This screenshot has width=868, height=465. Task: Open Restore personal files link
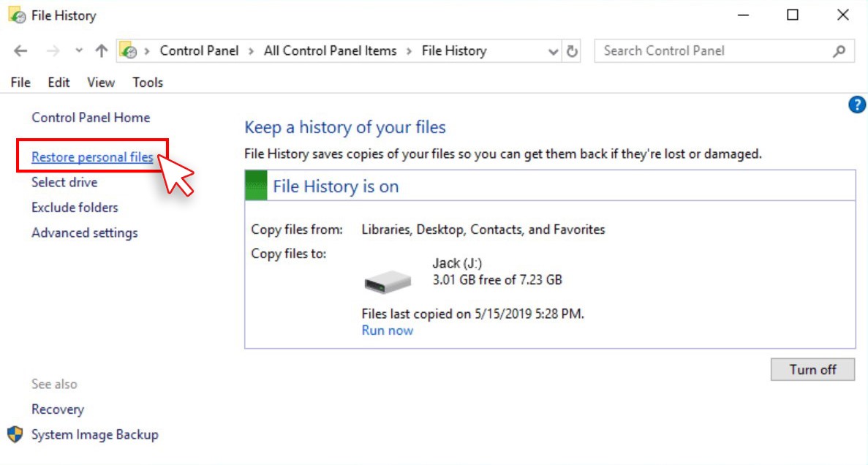(92, 157)
